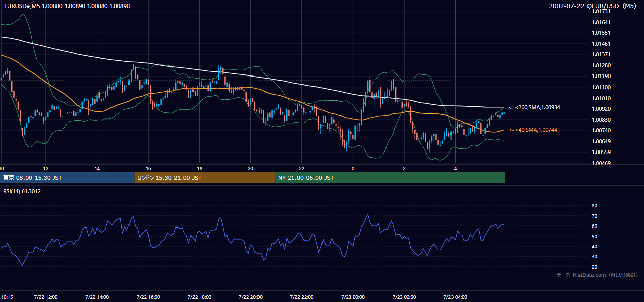Click price axis value 1.01551
The image size is (644, 302).
[x=602, y=33]
